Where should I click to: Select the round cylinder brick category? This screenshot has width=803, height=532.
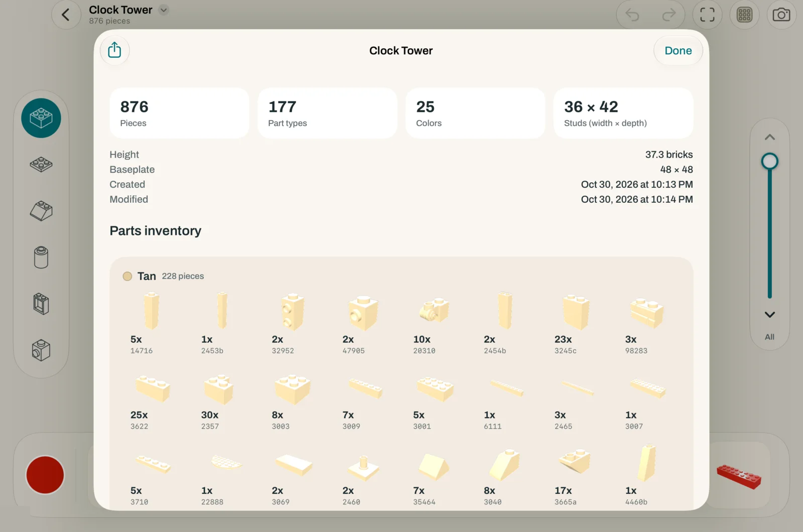[41, 257]
